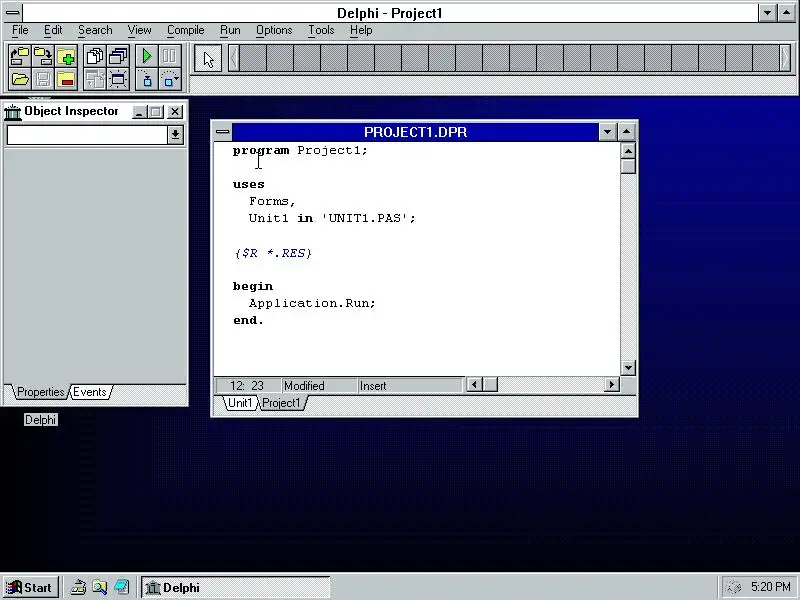Click the editor vertical scrollbar down arrow
The image size is (800, 600).
(x=628, y=367)
